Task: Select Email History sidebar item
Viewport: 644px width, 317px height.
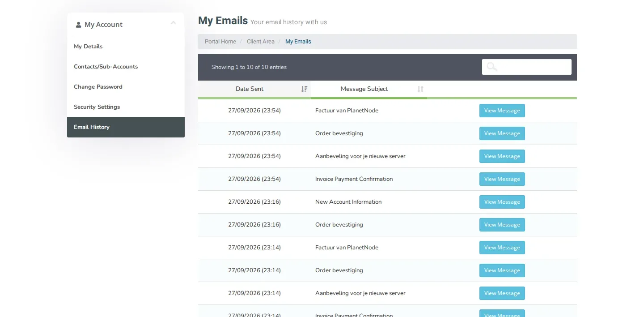Action: [x=126, y=127]
